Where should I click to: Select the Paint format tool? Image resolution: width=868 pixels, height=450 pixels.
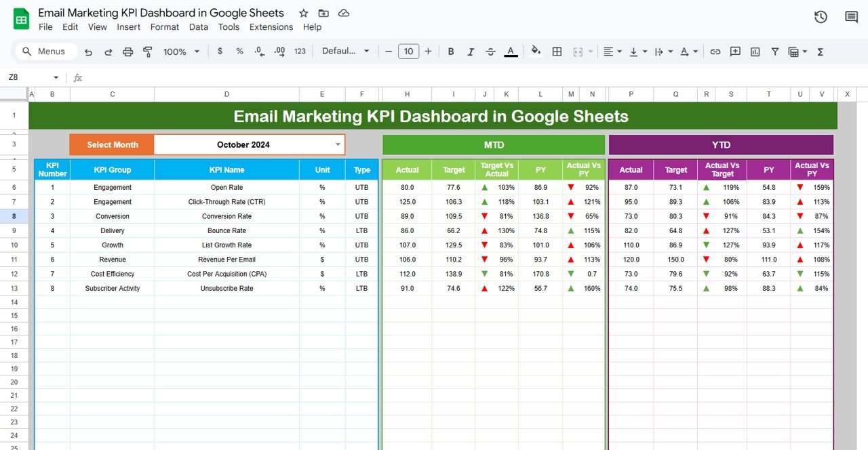[x=148, y=51]
